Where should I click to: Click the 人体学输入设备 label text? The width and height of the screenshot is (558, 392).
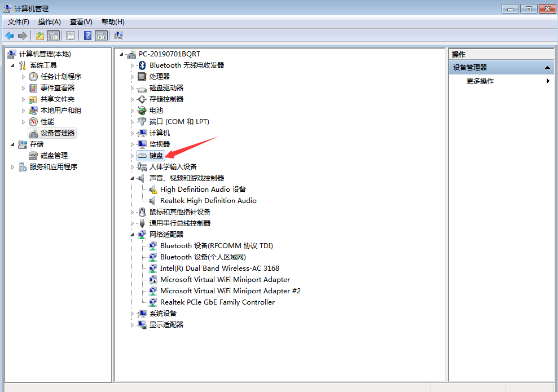pyautogui.click(x=173, y=167)
